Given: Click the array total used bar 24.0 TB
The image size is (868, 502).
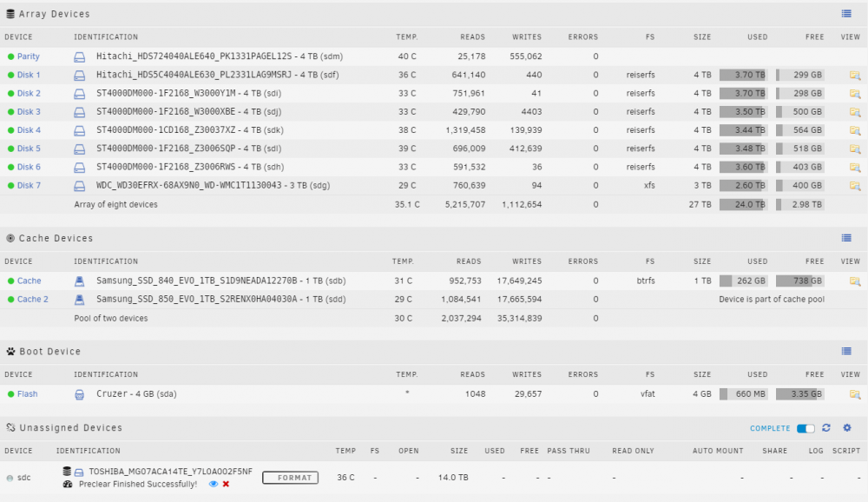Looking at the screenshot, I should coord(743,204).
